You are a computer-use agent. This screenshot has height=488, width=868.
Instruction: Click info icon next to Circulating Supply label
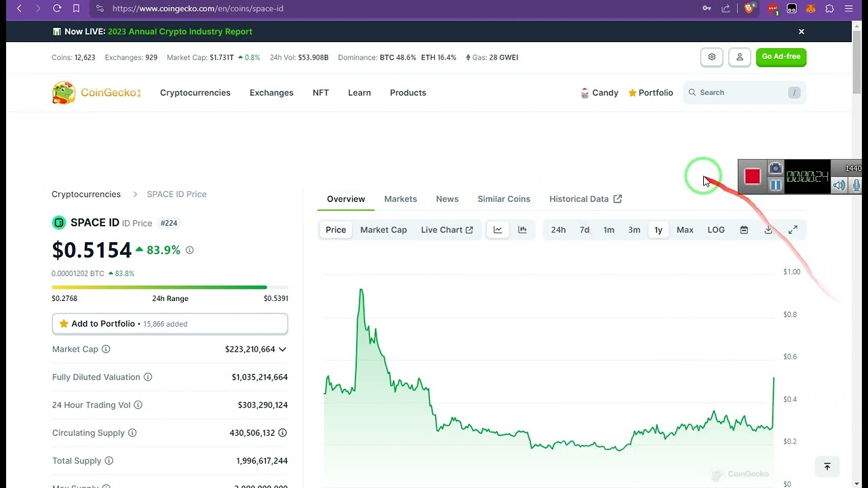(x=132, y=432)
